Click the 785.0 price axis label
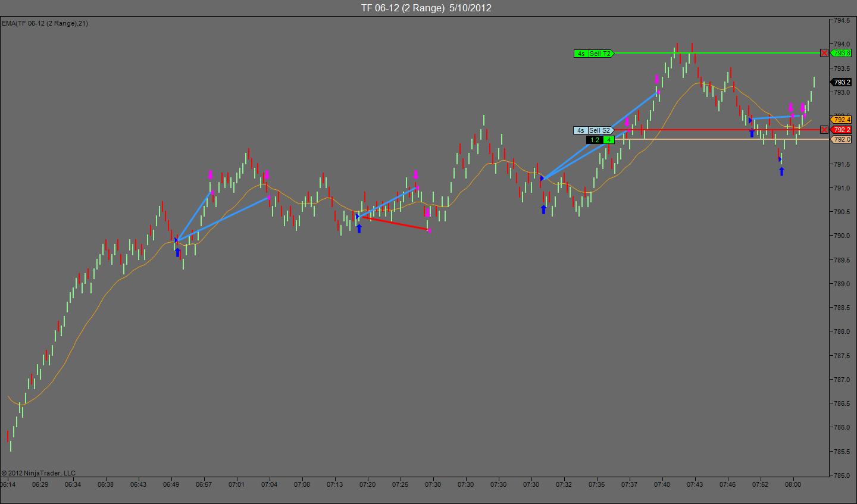857x504 pixels. click(x=842, y=475)
